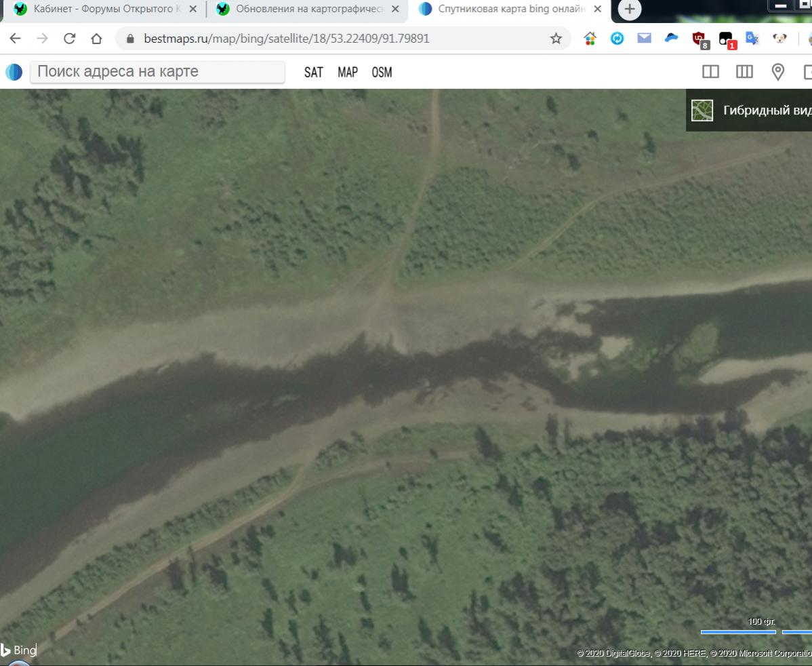Open the two-pane split map view
The height and width of the screenshot is (666, 812).
tap(710, 72)
